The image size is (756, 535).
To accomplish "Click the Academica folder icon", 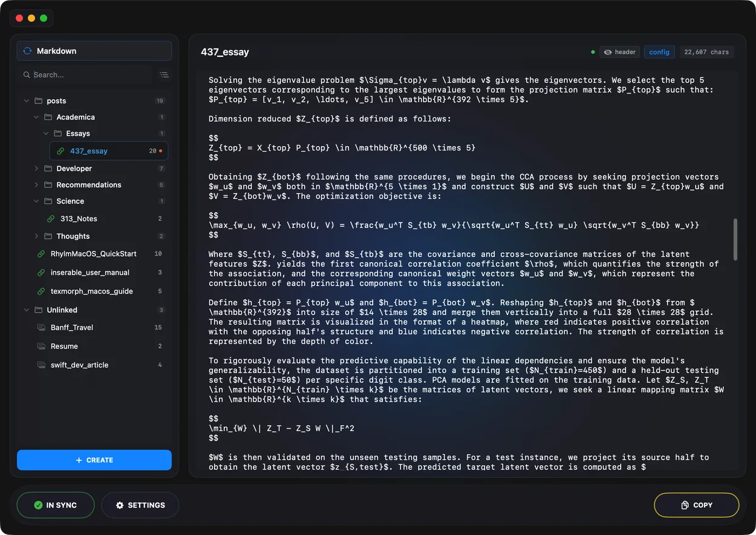I will pyautogui.click(x=48, y=117).
